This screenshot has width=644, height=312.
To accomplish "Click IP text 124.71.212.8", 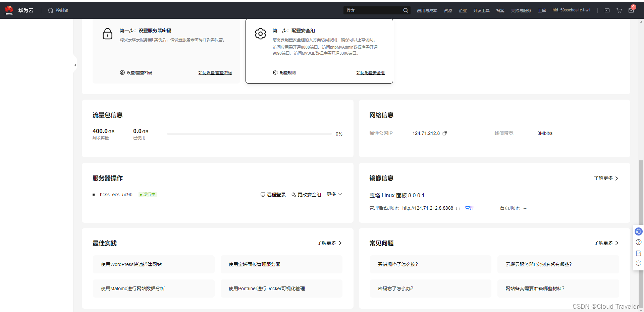I will pyautogui.click(x=426, y=134).
